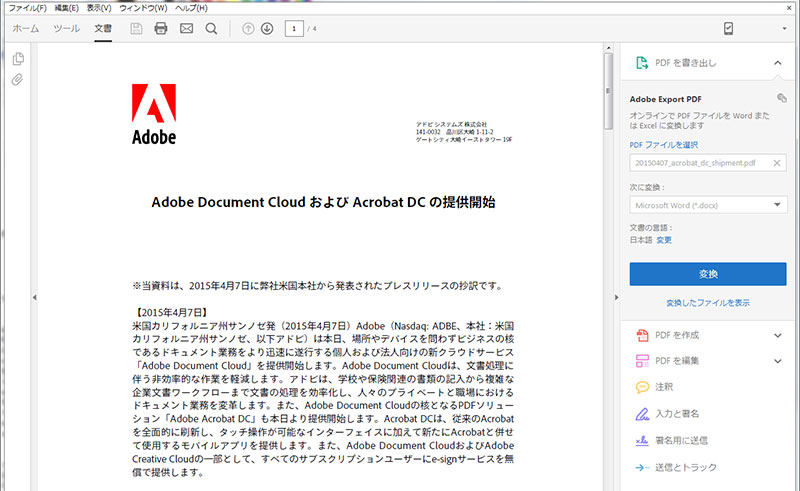Open page thumbnails panel icon
800x491 pixels.
[x=18, y=59]
